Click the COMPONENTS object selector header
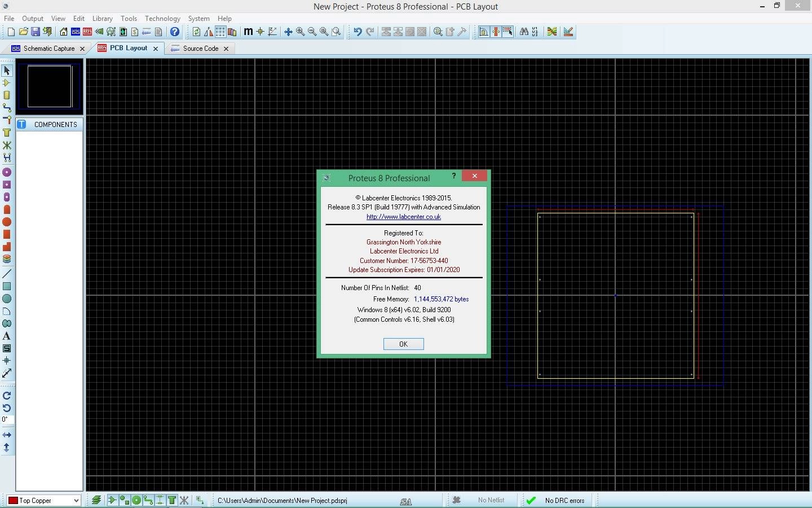This screenshot has width=812, height=508. click(50, 124)
